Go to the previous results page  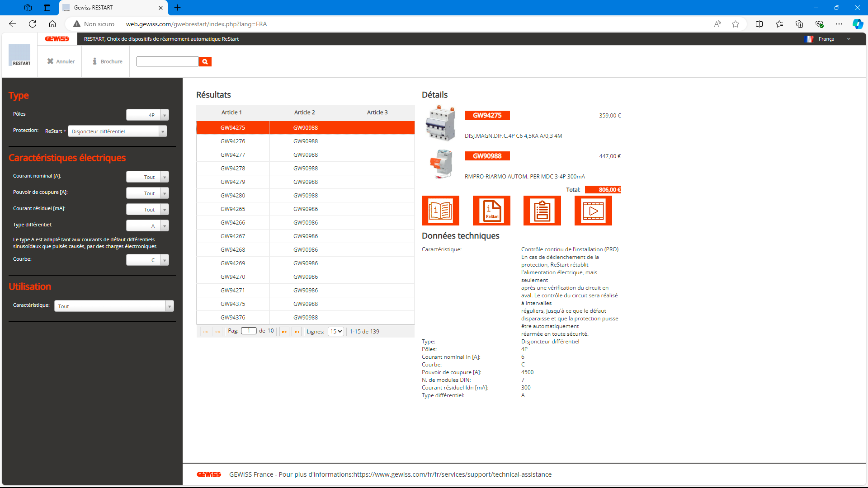tap(217, 332)
